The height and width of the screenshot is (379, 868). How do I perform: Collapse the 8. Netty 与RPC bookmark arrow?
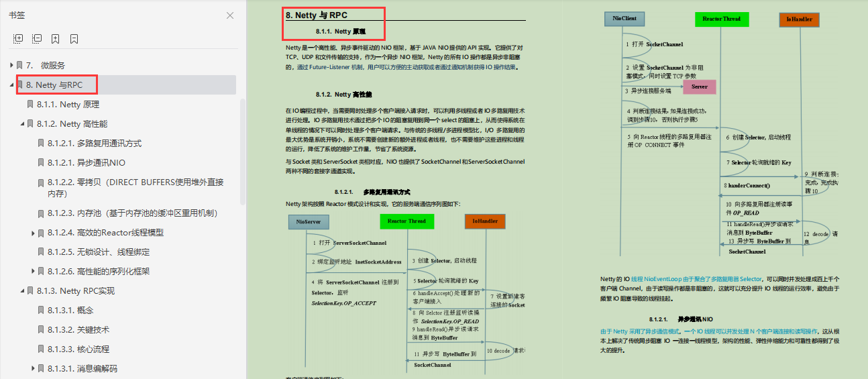(11, 85)
